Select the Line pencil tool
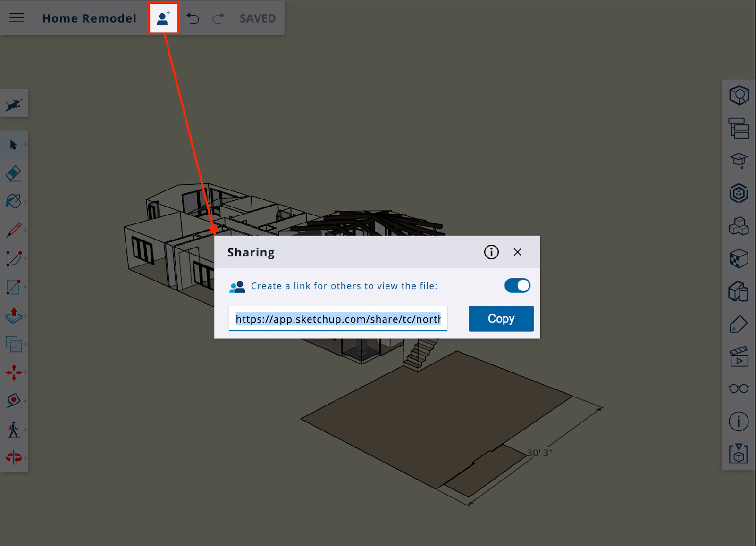This screenshot has height=546, width=756. point(14,230)
